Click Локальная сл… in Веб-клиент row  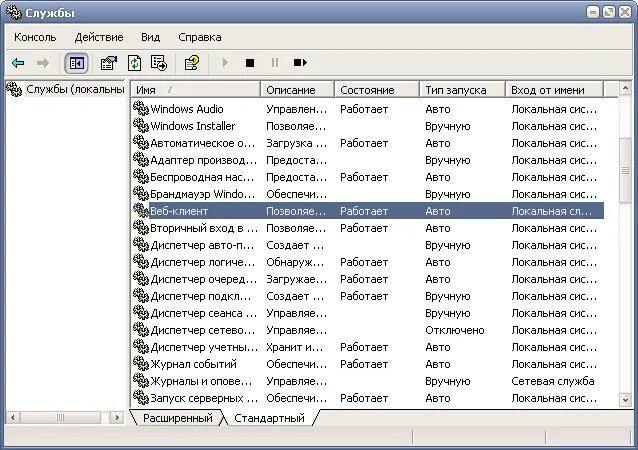click(552, 211)
